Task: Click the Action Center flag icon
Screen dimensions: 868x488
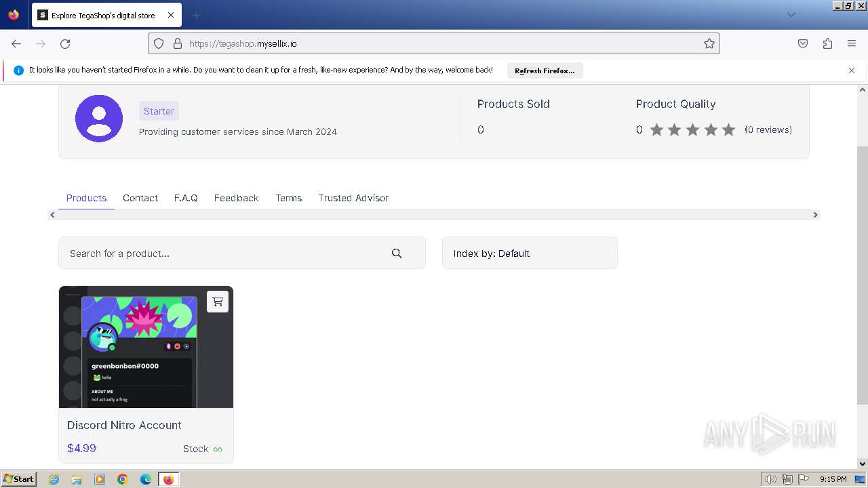Action: click(x=802, y=479)
